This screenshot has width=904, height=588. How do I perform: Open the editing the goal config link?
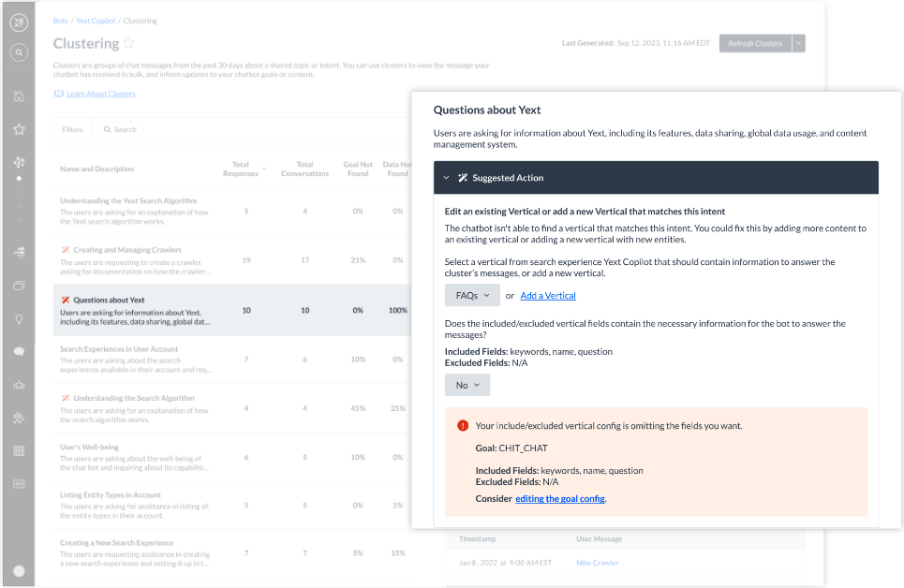(560, 499)
